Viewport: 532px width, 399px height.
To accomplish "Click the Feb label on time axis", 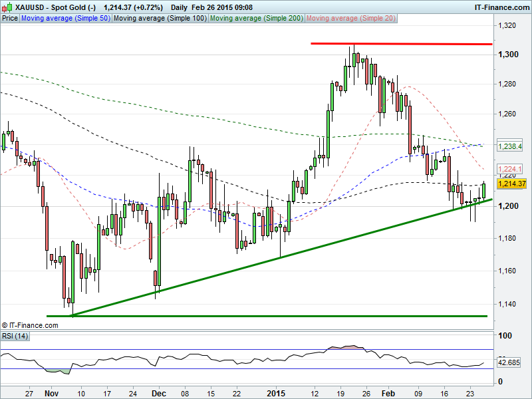I will 390,394.
